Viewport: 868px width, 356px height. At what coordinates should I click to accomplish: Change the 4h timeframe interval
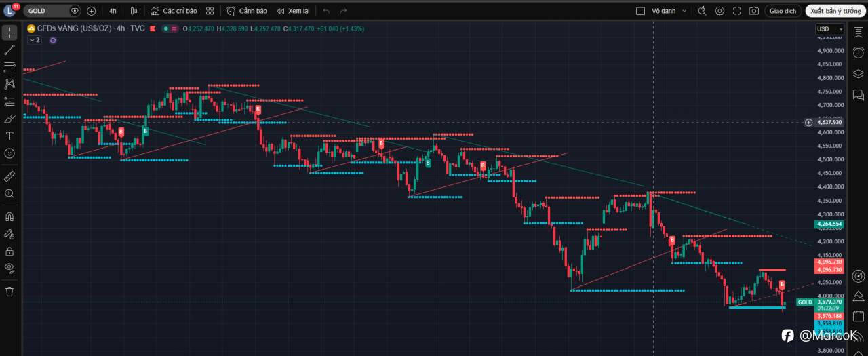(x=113, y=11)
